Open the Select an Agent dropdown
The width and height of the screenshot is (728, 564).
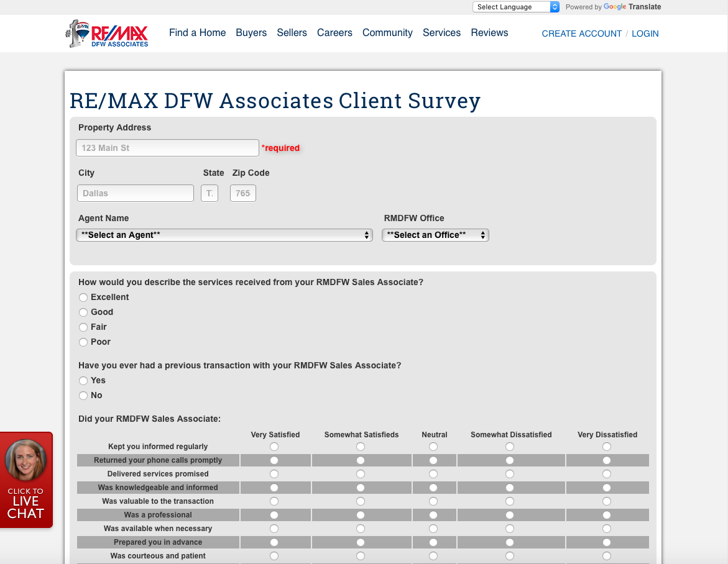(224, 235)
